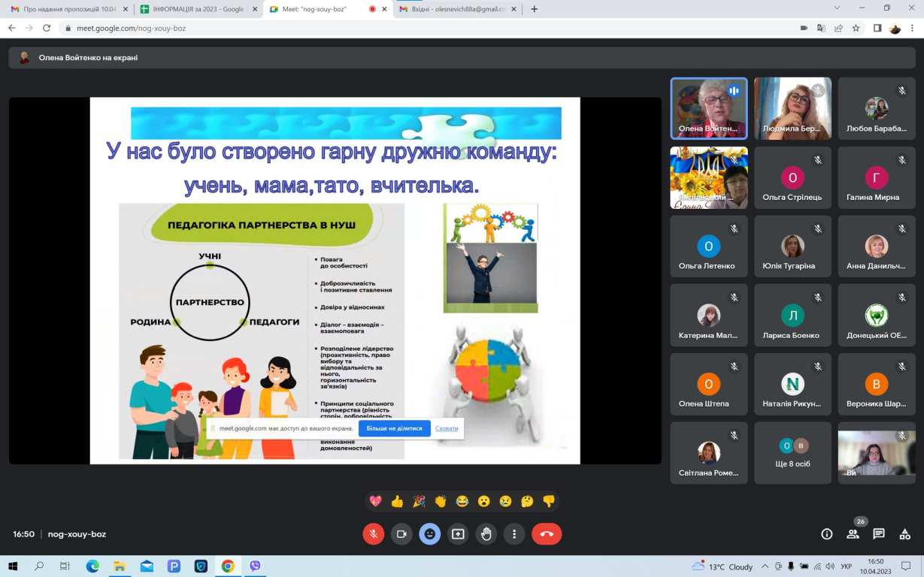Click Лариса Боенко participant tile
Screen dimensions: 924x577
coord(792,316)
